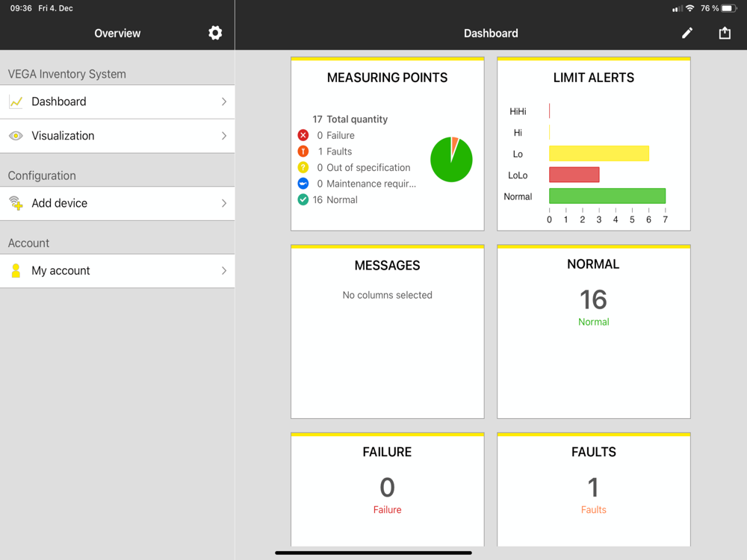Image resolution: width=747 pixels, height=560 pixels.
Task: Click the orange Faults wrench icon
Action: tap(303, 152)
